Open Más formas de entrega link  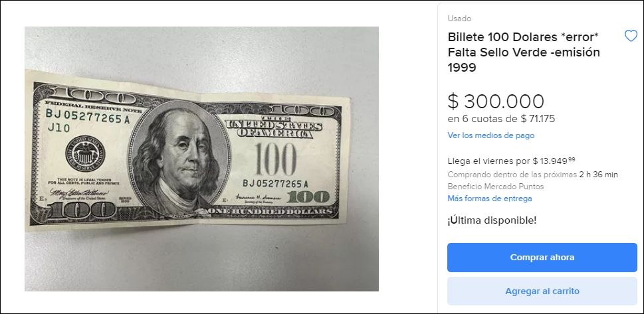(x=490, y=198)
